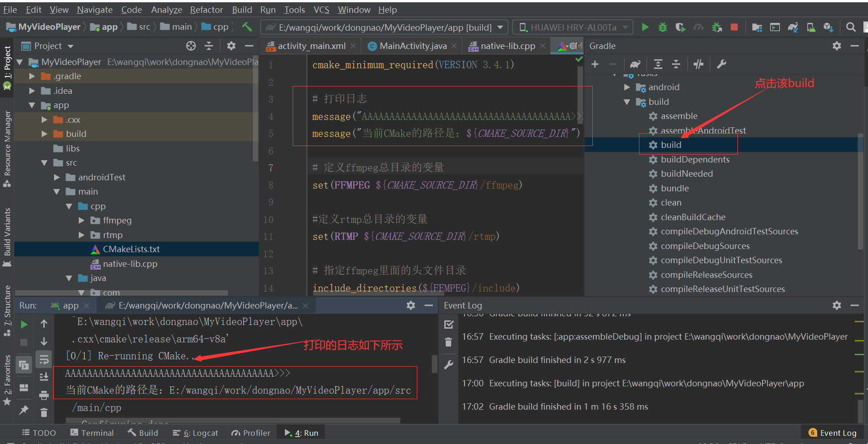Click down arrow in Run panel
868x444 pixels.
point(44,341)
